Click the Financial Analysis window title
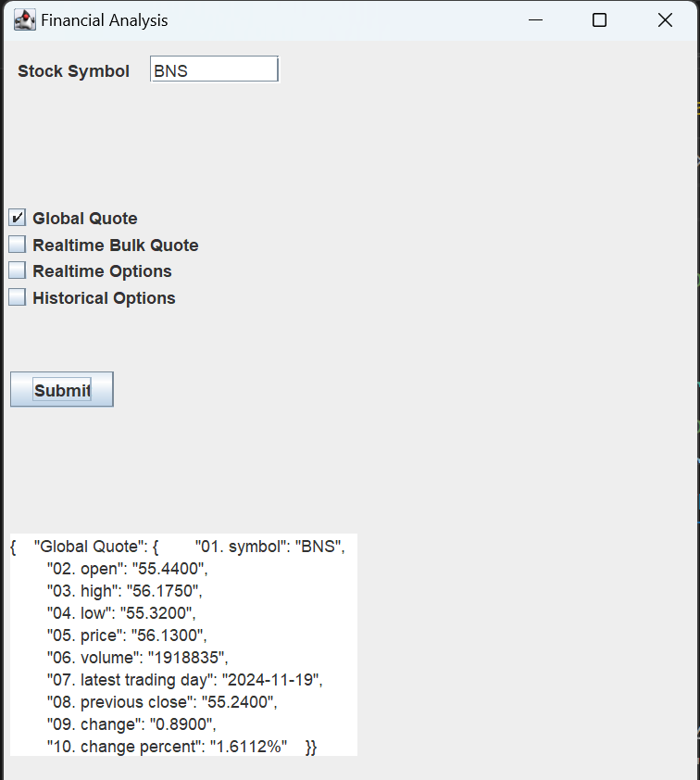 pos(104,19)
